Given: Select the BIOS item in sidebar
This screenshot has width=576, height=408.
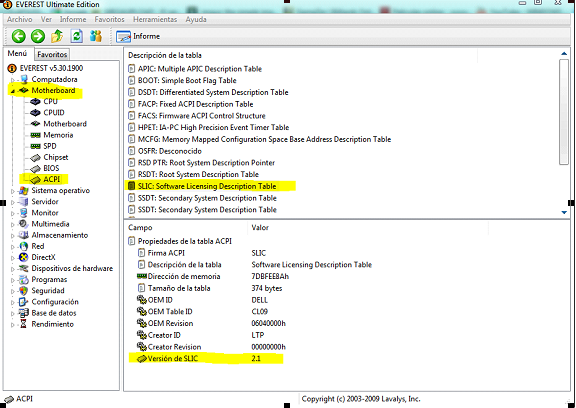Looking at the screenshot, I should pyautogui.click(x=51, y=168).
